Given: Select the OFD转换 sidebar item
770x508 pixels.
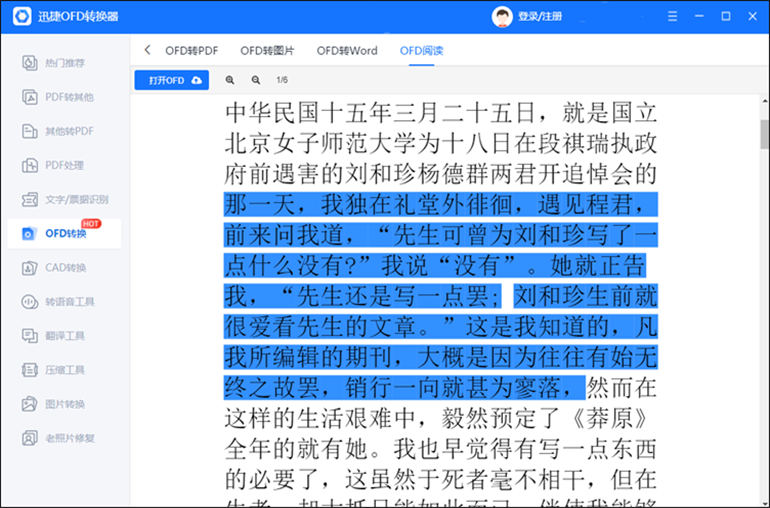Looking at the screenshot, I should pyautogui.click(x=64, y=233).
